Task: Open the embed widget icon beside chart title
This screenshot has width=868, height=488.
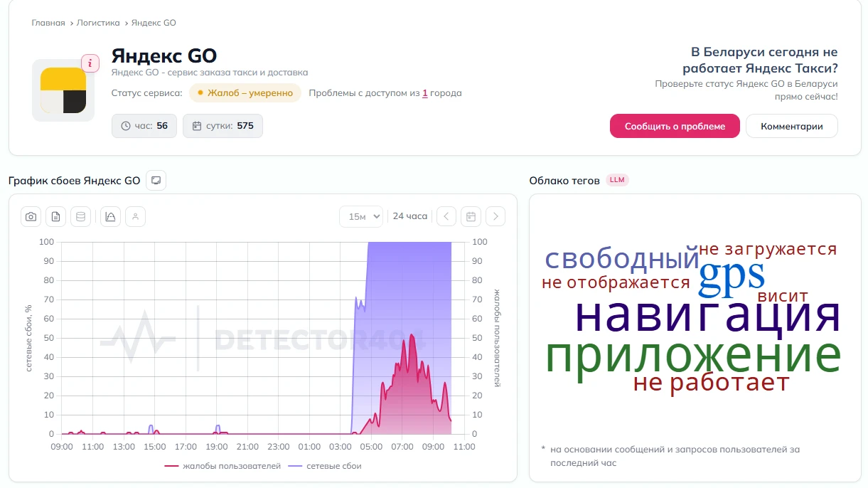Action: tap(156, 181)
